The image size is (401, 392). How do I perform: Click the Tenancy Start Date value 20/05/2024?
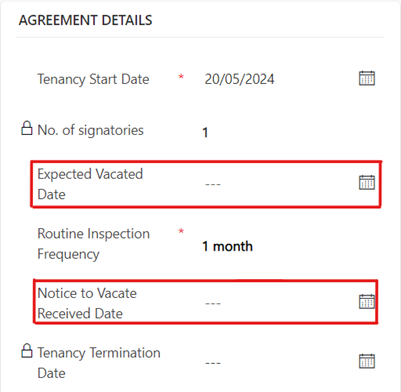click(x=239, y=79)
